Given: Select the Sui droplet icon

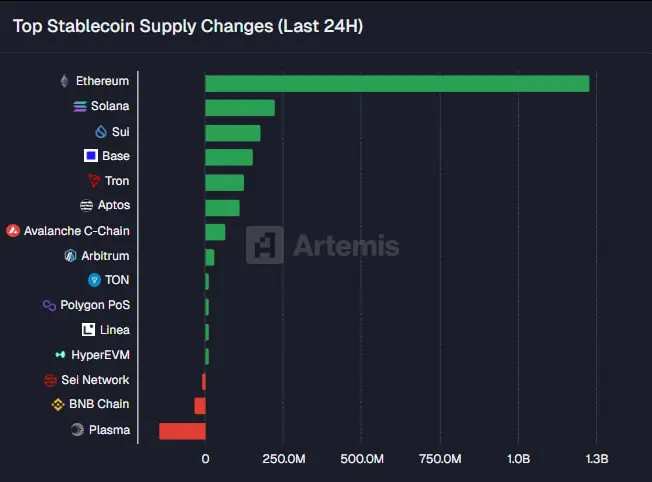Looking at the screenshot, I should 100,131.
